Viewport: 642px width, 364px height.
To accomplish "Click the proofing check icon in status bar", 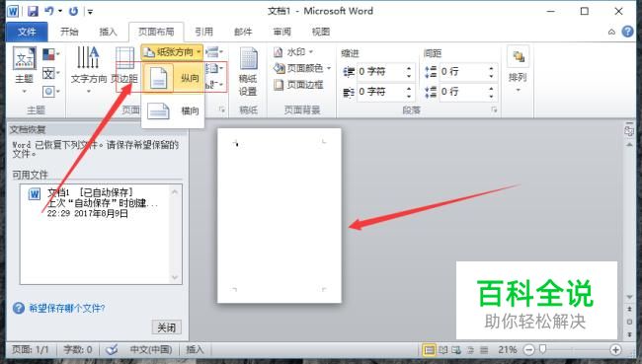I will coord(112,349).
